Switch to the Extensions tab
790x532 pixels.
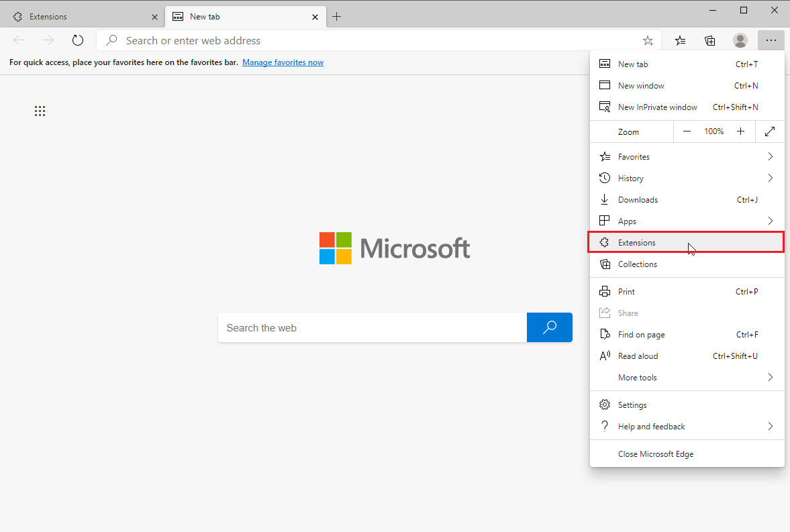(83, 17)
